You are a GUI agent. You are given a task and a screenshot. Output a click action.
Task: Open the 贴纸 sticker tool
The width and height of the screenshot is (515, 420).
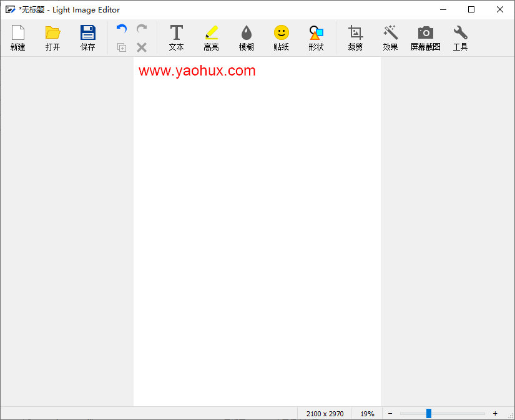[282, 37]
